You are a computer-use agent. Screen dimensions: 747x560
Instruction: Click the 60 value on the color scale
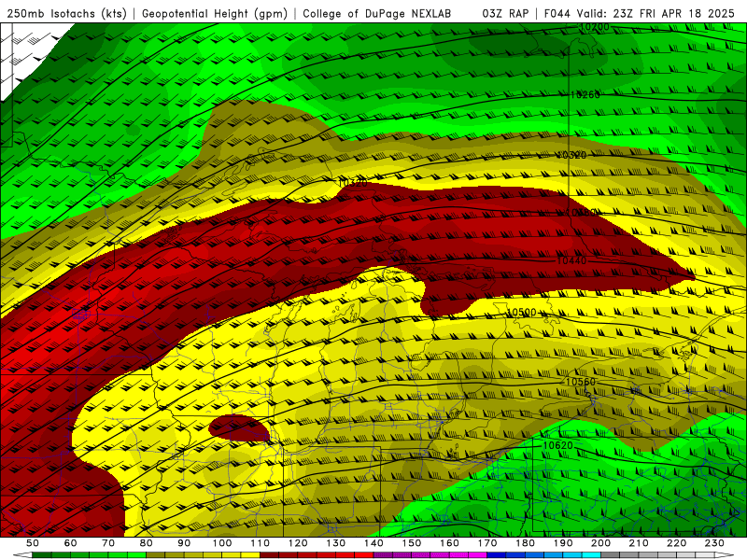click(70, 543)
